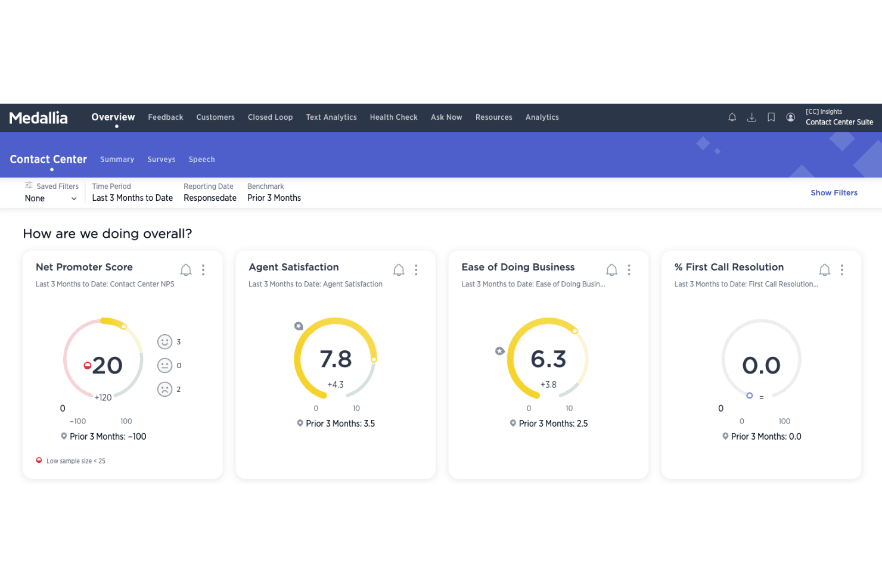Image resolution: width=882 pixels, height=588 pixels.
Task: Set alert bell on First Call Resolution card
Action: point(825,270)
